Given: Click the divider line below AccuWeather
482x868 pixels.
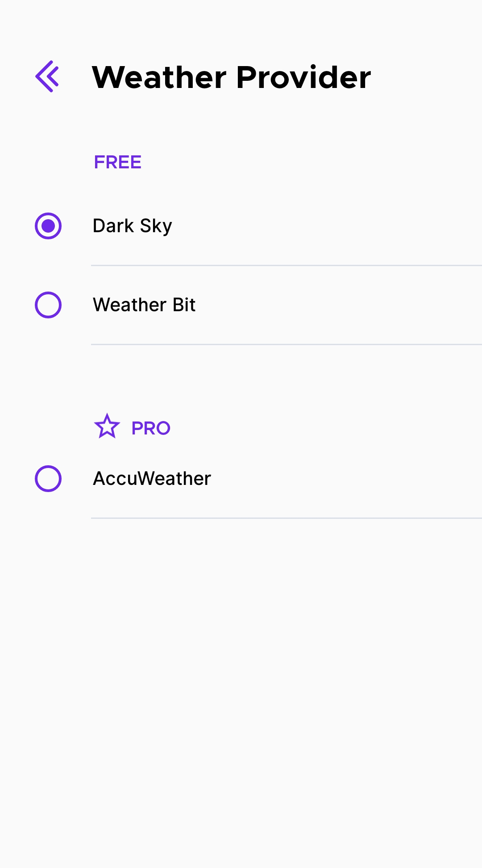Looking at the screenshot, I should point(286,518).
